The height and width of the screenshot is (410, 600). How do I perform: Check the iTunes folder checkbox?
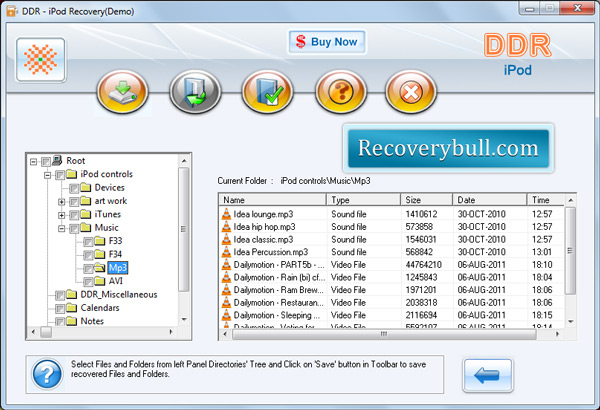point(74,215)
